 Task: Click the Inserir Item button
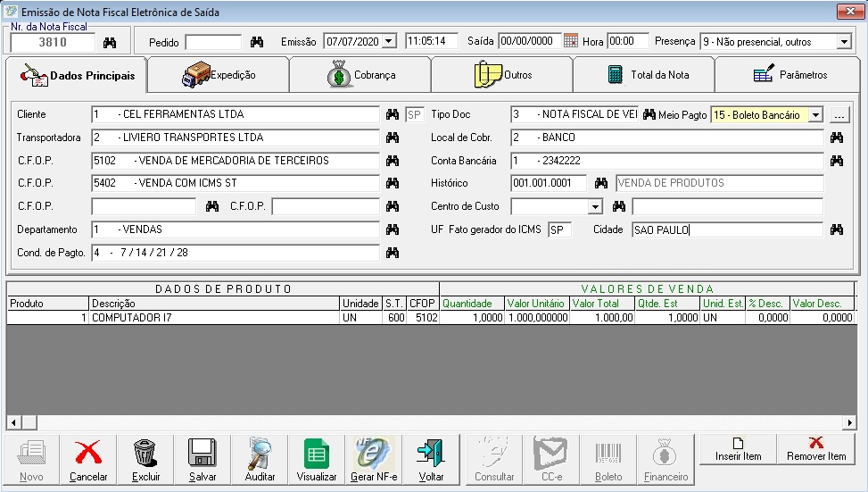point(738,449)
